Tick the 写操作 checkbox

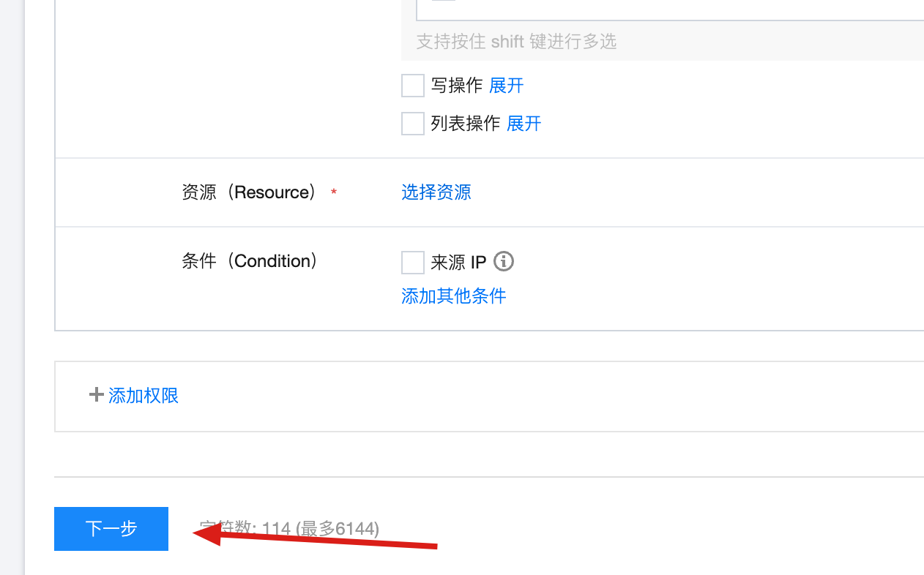pyautogui.click(x=413, y=86)
